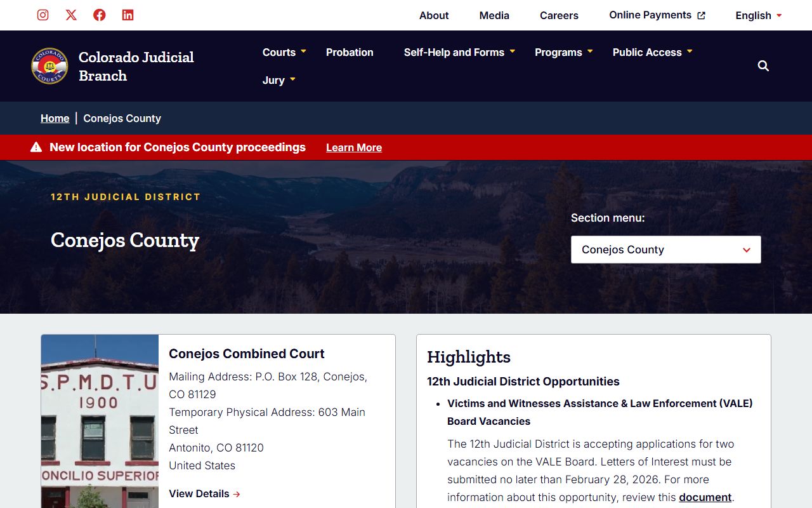This screenshot has width=812, height=508.
Task: Expand the Public Access menu arrow
Action: 690,51
